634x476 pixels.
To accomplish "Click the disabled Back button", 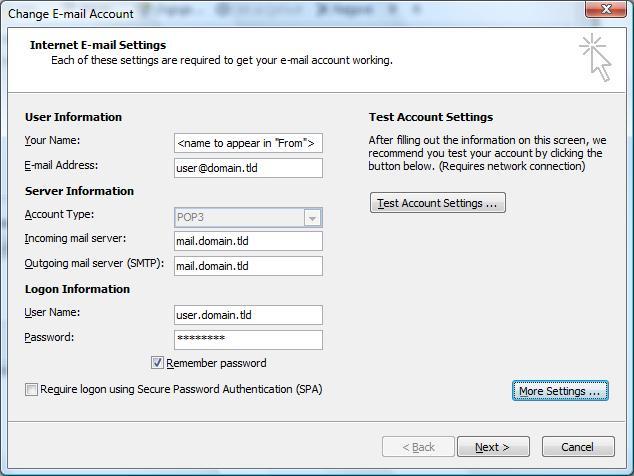I will 418,447.
